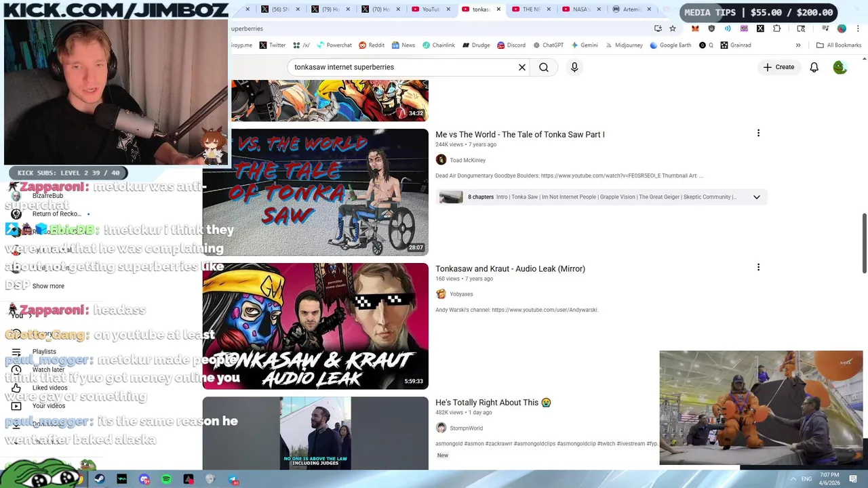Viewport: 868px width, 488px height.
Task: Open the Powerchat bookmark
Action: click(x=333, y=45)
